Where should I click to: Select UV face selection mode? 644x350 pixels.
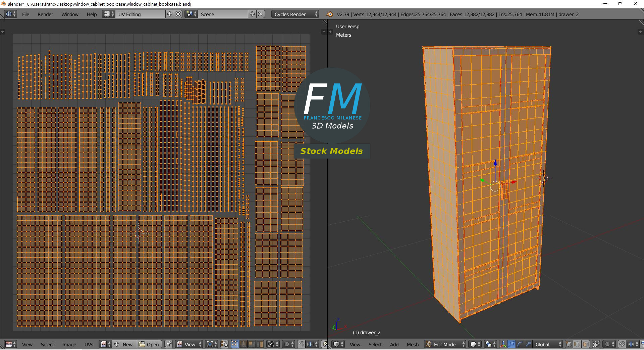251,344
